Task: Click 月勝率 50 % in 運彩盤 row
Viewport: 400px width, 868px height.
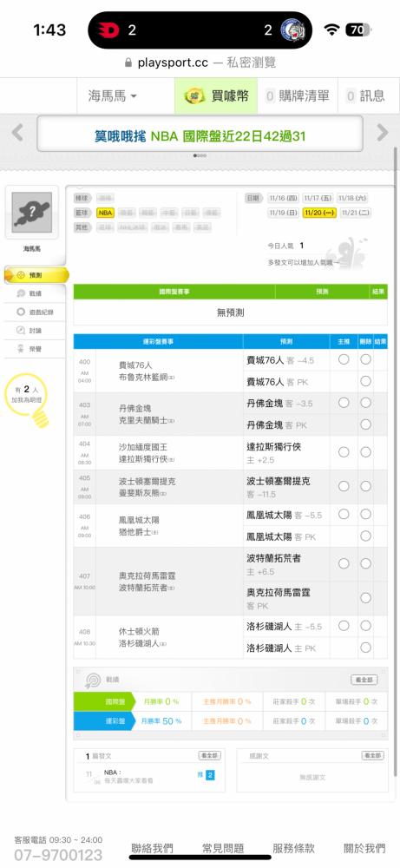Action: pyautogui.click(x=161, y=720)
